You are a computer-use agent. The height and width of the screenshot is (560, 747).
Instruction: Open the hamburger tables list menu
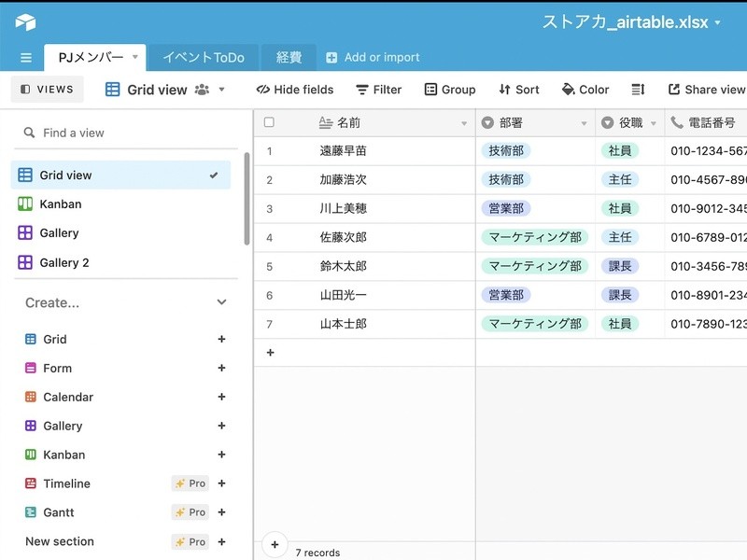click(x=25, y=58)
